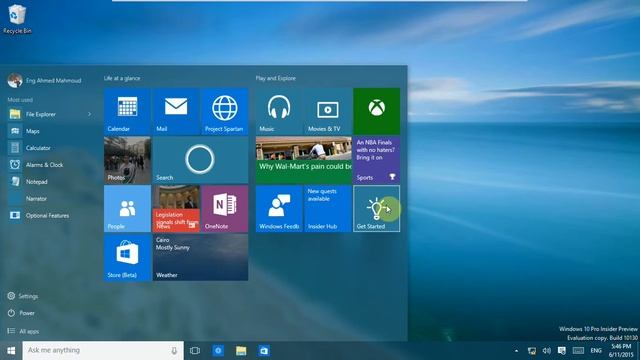Launch the OneNote tile
This screenshot has height=360, width=640.
point(224,209)
